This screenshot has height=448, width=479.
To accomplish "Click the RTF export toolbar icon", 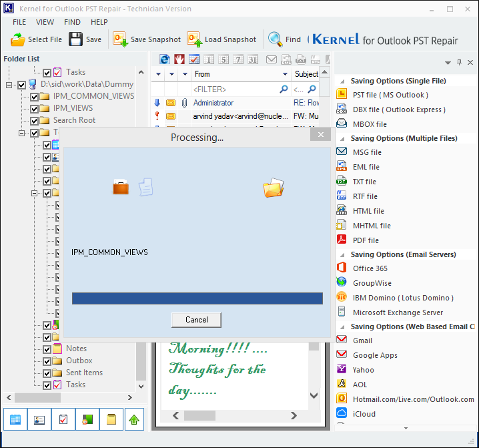I will tap(316, 59).
